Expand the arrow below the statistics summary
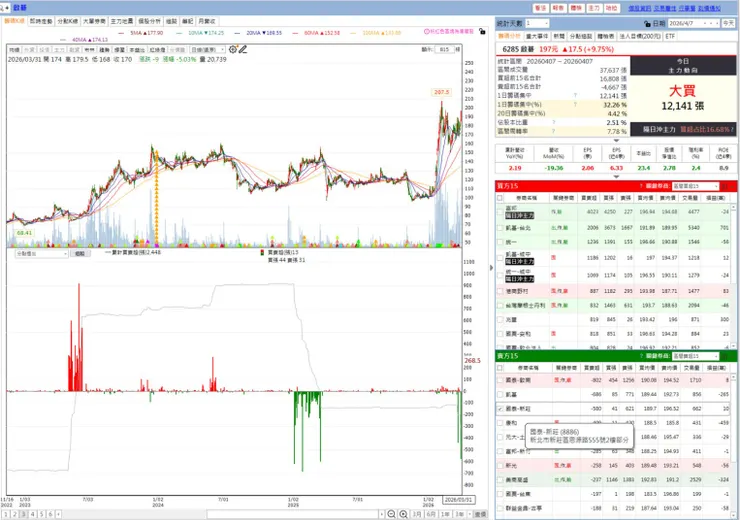740x520 pixels. pyautogui.click(x=616, y=140)
